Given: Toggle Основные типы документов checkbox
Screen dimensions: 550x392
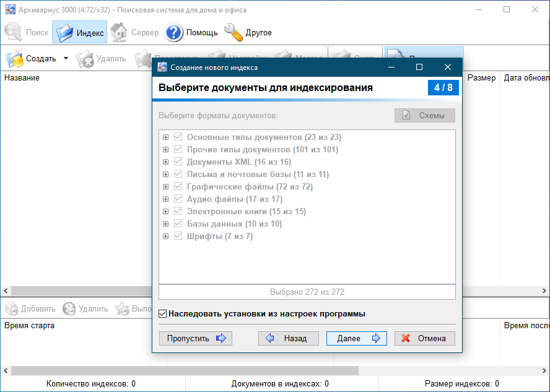Looking at the screenshot, I should (x=178, y=137).
